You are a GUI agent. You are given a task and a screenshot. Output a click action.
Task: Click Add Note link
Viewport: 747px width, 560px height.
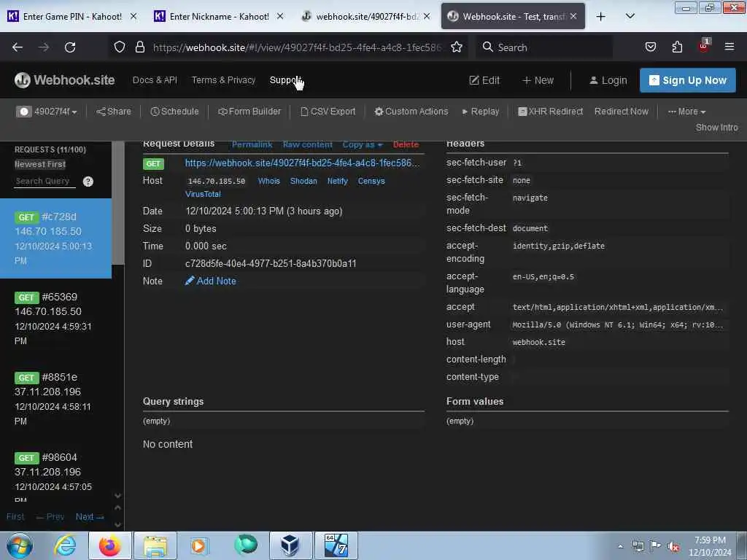(x=211, y=281)
